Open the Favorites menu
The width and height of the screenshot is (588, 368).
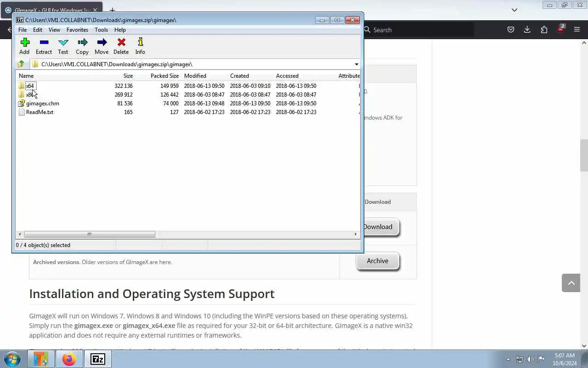[77, 30]
